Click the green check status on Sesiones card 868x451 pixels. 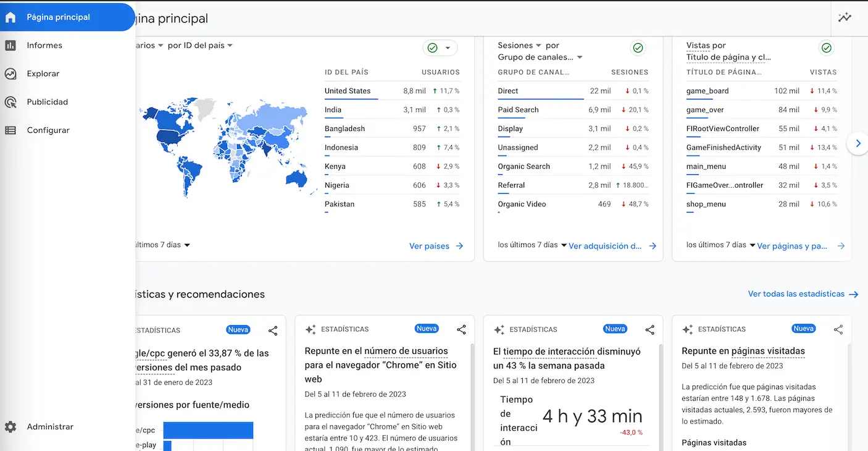638,48
